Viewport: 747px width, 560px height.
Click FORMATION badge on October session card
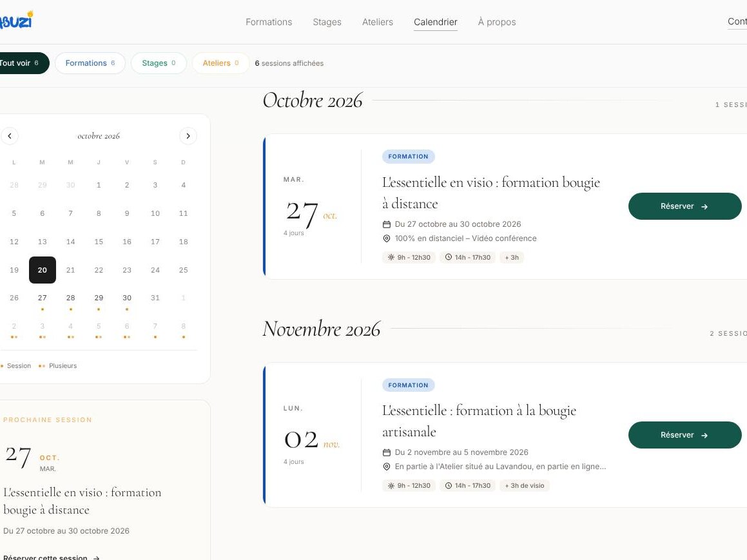[x=408, y=156]
